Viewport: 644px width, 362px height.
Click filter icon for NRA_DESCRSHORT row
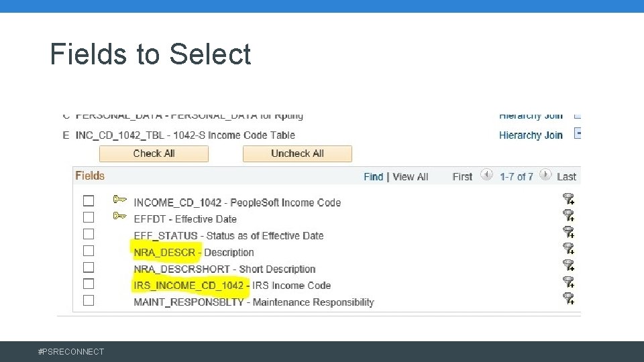click(x=568, y=265)
